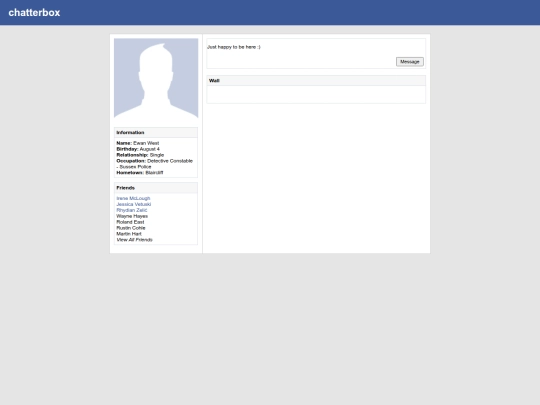Select friend Roland East in list
The height and width of the screenshot is (405, 540).
(130, 222)
